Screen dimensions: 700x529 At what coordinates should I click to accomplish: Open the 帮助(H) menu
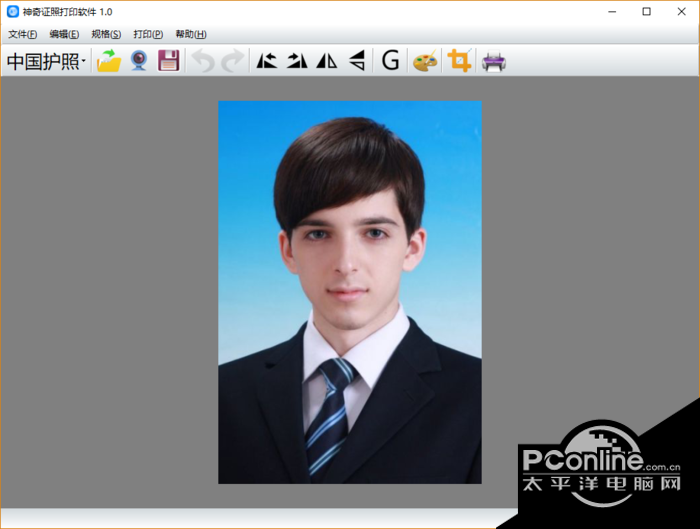[191, 34]
